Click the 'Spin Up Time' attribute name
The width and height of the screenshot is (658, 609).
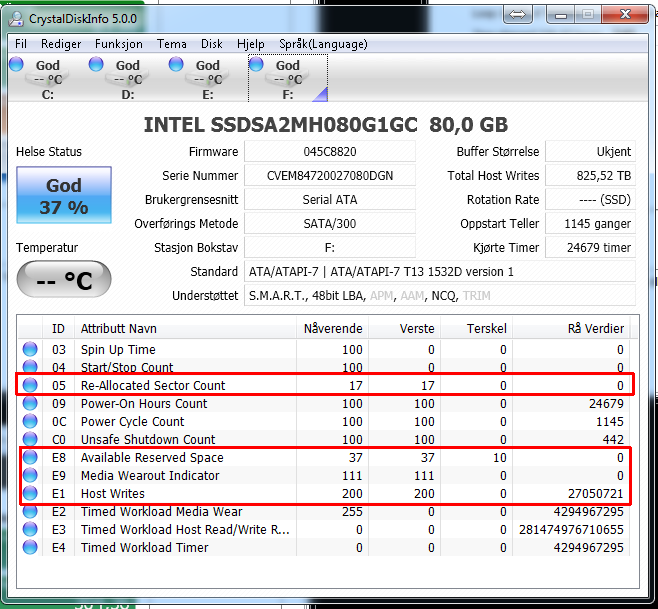tap(118, 349)
